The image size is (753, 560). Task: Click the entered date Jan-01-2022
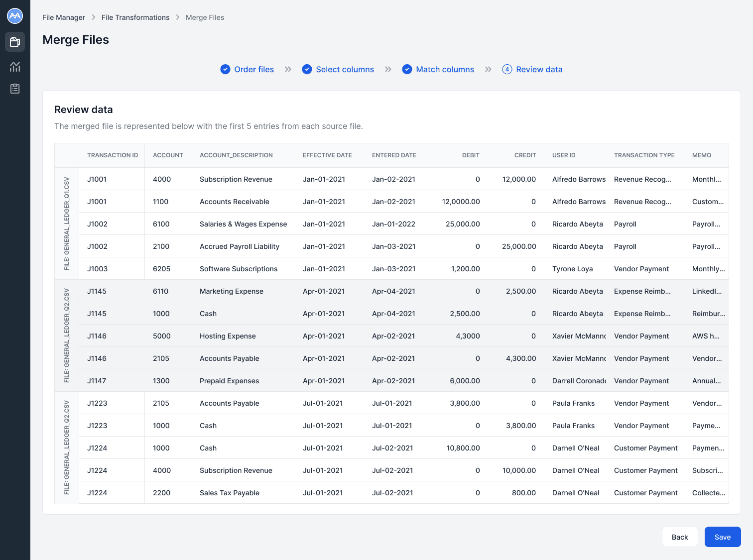click(393, 224)
